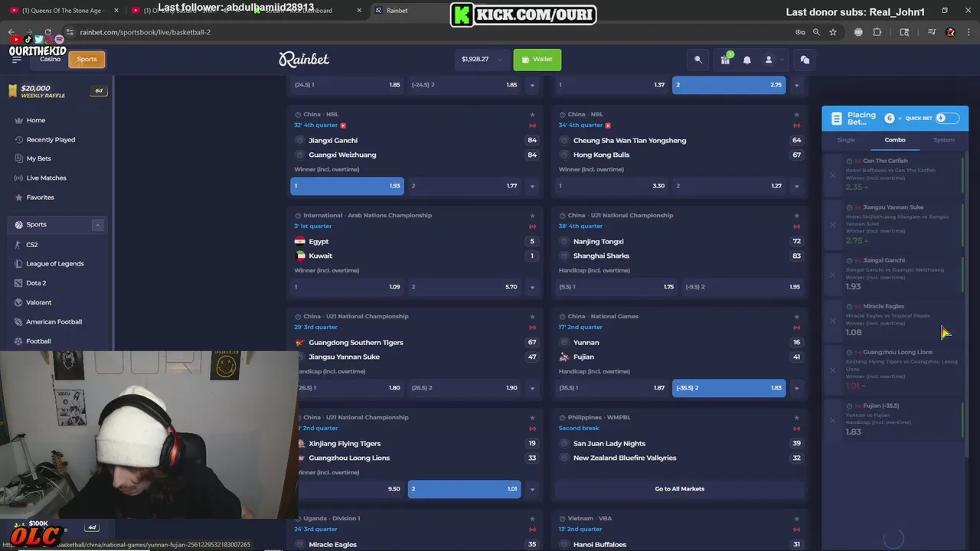Screen dimensions: 980x551
Task: Select Cheung Sha Wan odds 3.30
Action: [x=612, y=186]
